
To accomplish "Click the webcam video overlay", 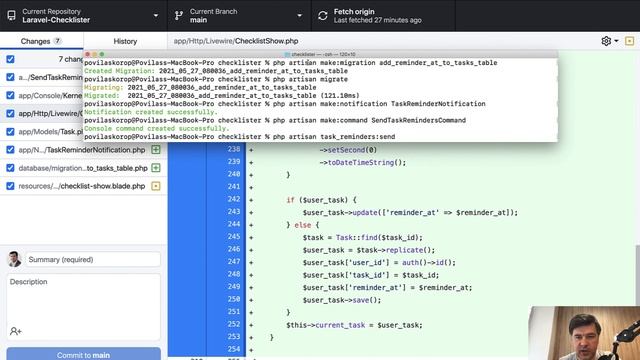I will (x=584, y=333).
